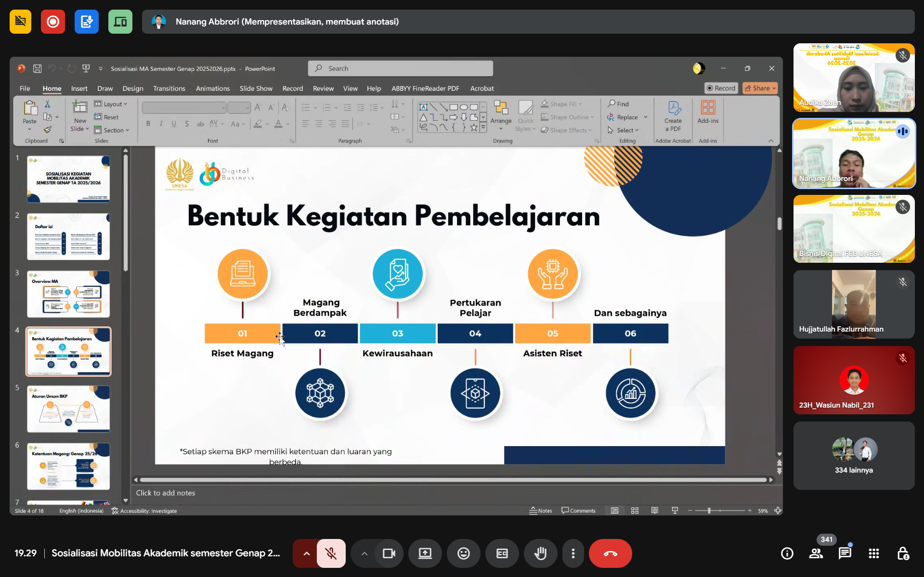Image resolution: width=924 pixels, height=577 pixels.
Task: Click the '334 lainnya' participants tile
Action: 853,456
